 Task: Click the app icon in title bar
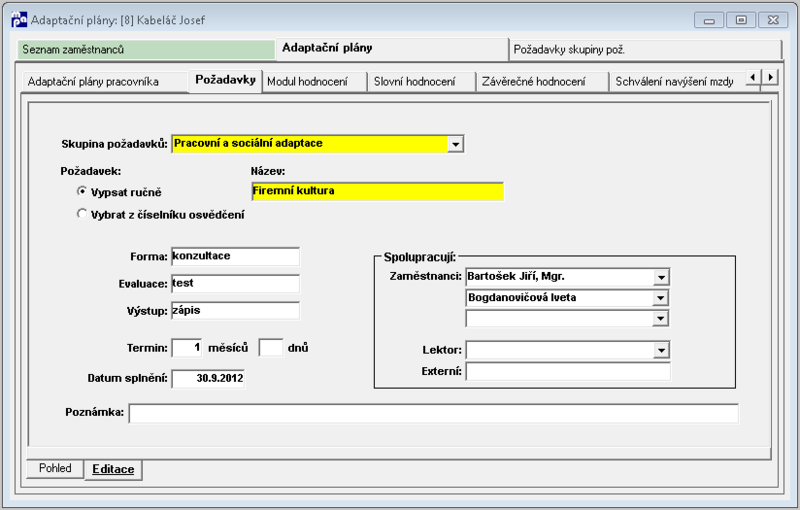pyautogui.click(x=19, y=20)
